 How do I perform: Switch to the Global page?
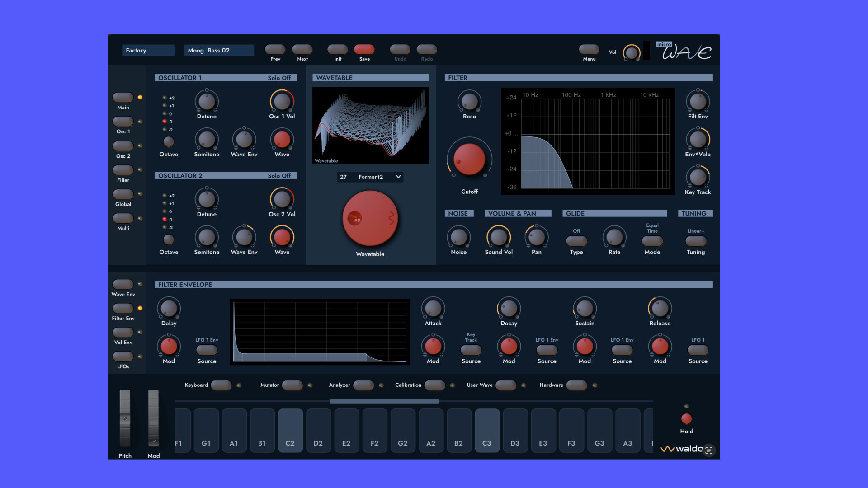[x=123, y=194]
